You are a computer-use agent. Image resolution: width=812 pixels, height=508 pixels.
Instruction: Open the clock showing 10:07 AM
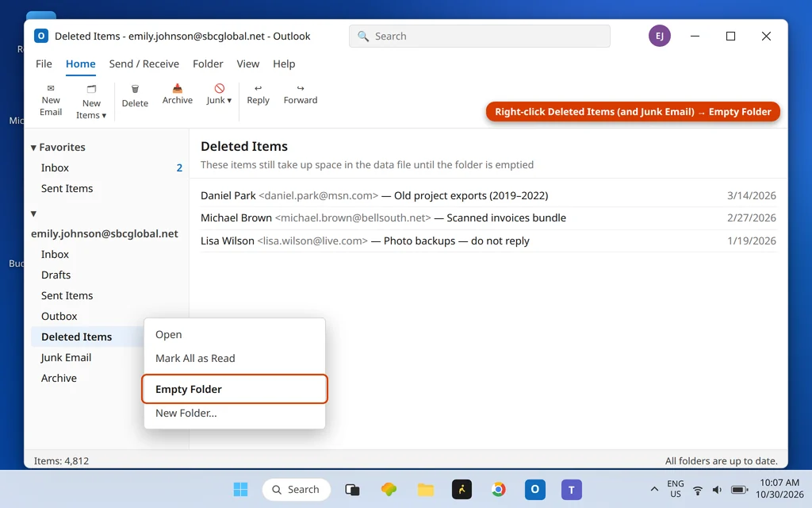pyautogui.click(x=779, y=489)
